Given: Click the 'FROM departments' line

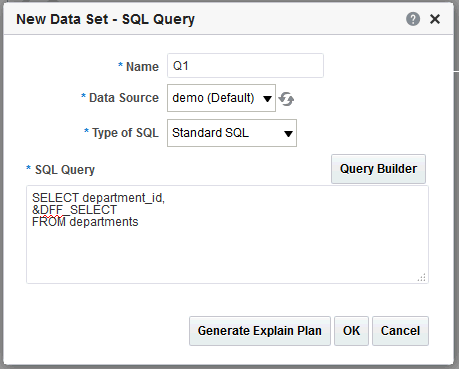Looking at the screenshot, I should click(85, 222).
